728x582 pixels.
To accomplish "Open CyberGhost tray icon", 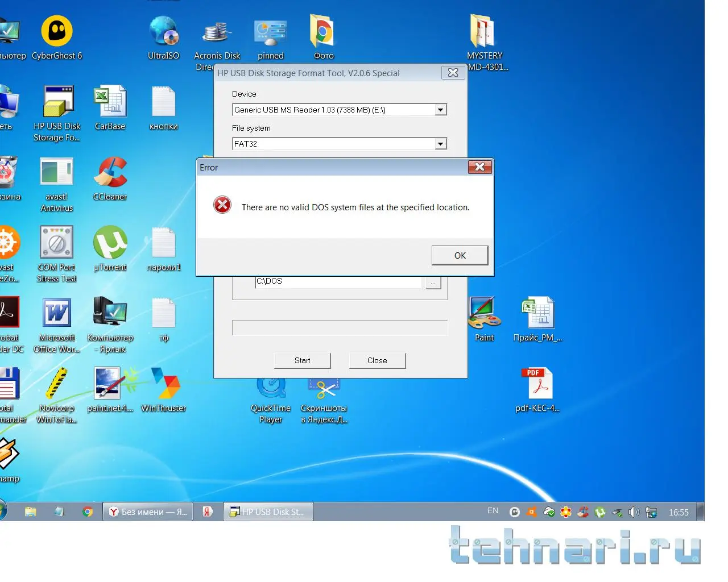I will [515, 512].
